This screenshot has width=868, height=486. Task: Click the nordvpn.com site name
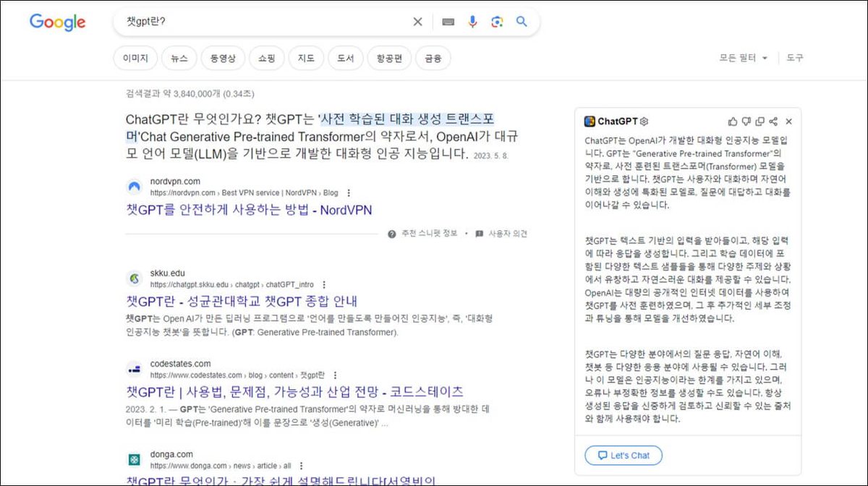tap(175, 182)
